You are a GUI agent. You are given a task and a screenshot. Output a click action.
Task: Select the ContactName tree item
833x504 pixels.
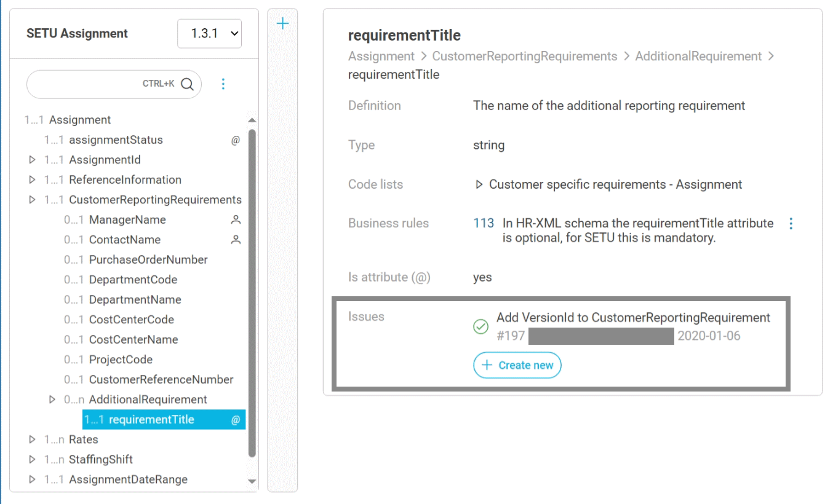coord(125,240)
